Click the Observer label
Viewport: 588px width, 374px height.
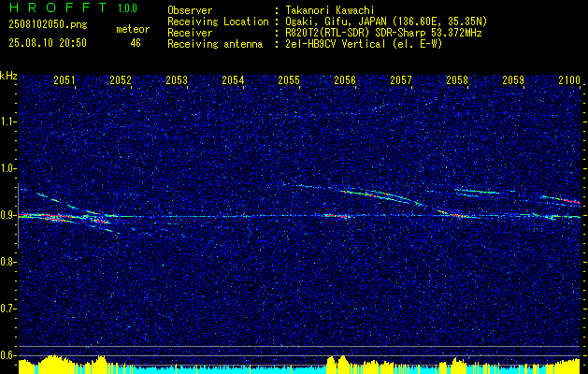[x=190, y=10]
